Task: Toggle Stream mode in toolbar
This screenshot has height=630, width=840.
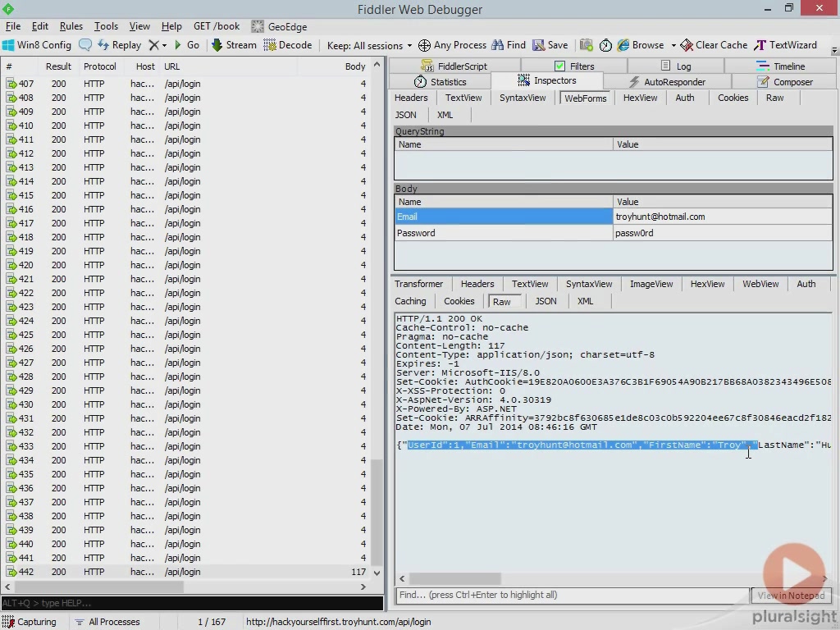Action: (234, 45)
